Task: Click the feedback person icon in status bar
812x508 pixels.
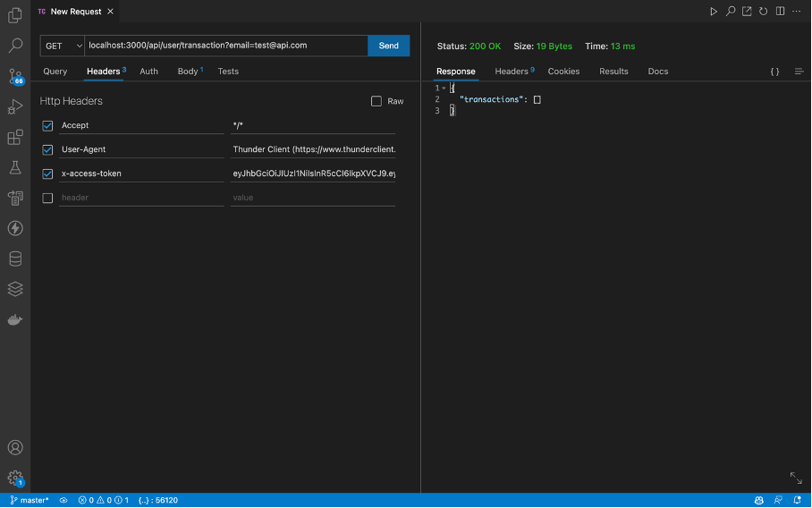Action: pyautogui.click(x=778, y=500)
